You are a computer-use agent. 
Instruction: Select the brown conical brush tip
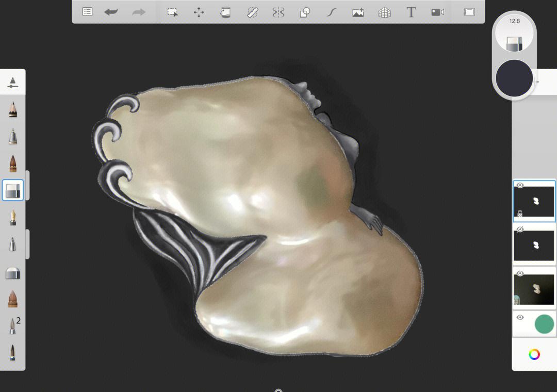tap(13, 299)
